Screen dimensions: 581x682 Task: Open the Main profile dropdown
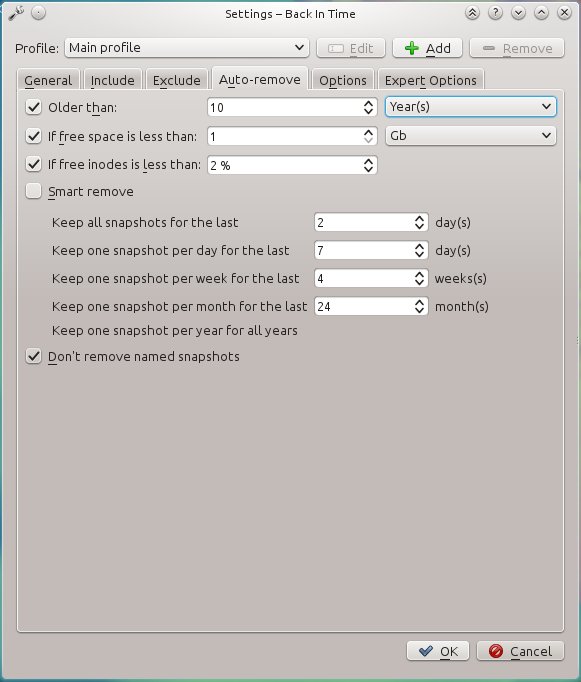(x=187, y=48)
